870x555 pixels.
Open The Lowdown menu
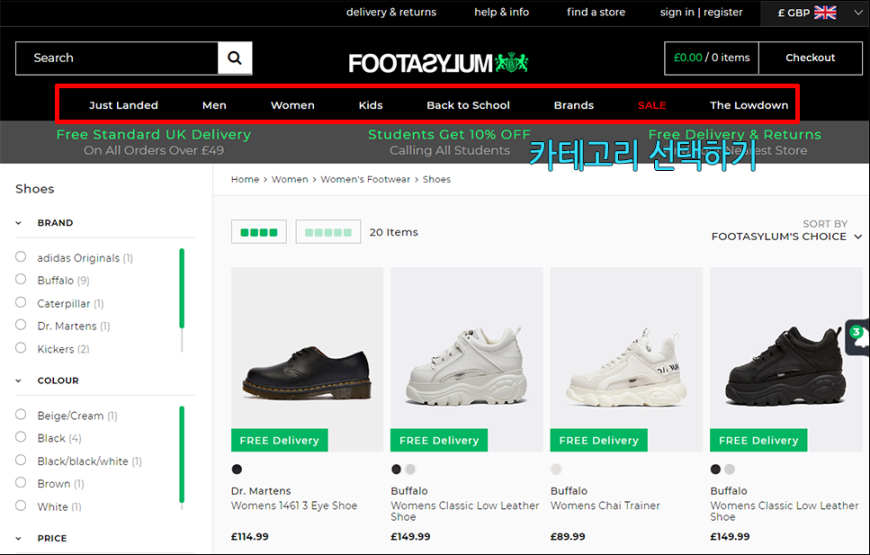(x=749, y=105)
